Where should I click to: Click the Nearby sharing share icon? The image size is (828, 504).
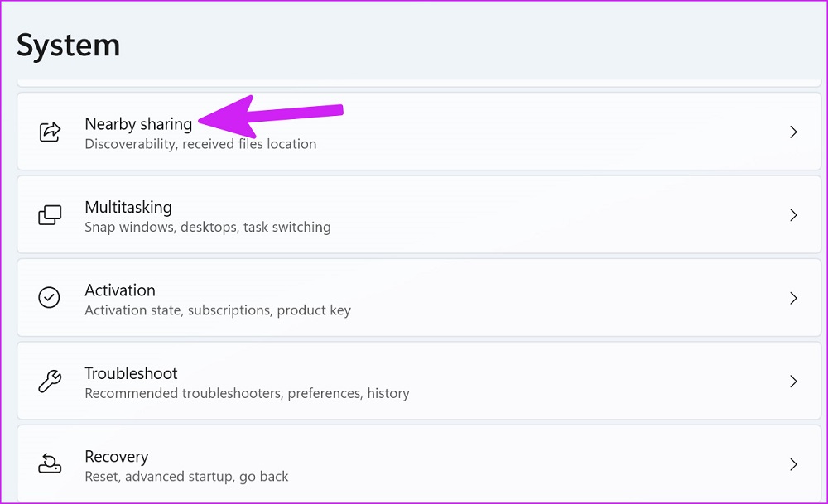(50, 132)
